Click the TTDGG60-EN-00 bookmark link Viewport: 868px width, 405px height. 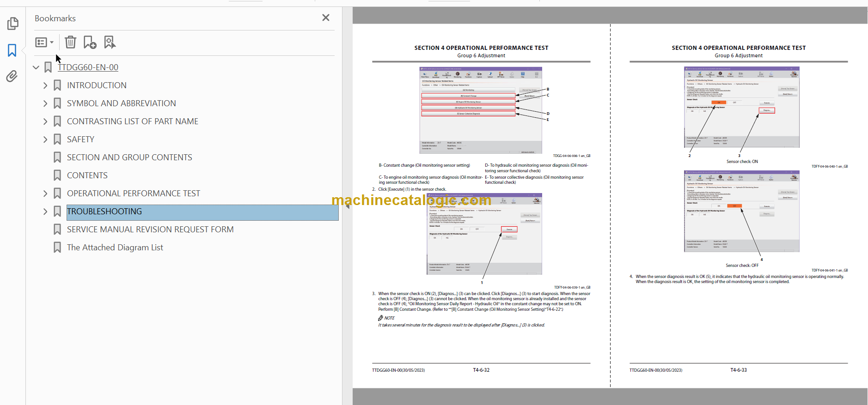(88, 67)
